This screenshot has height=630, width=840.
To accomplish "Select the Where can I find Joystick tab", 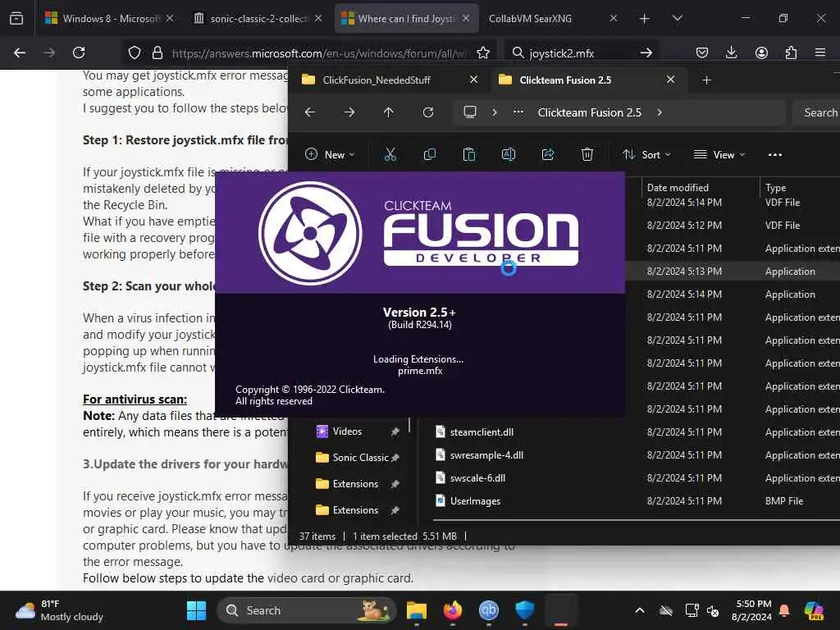I will point(399,19).
